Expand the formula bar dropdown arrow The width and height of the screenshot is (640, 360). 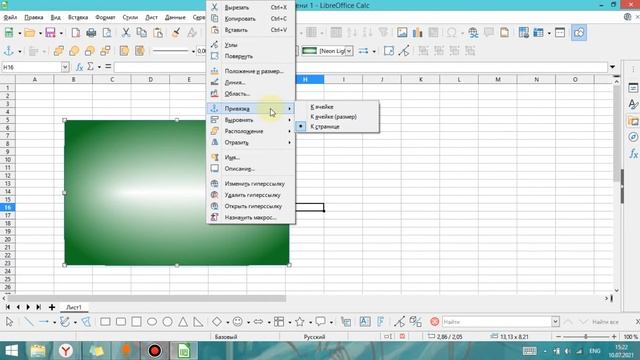[612, 67]
